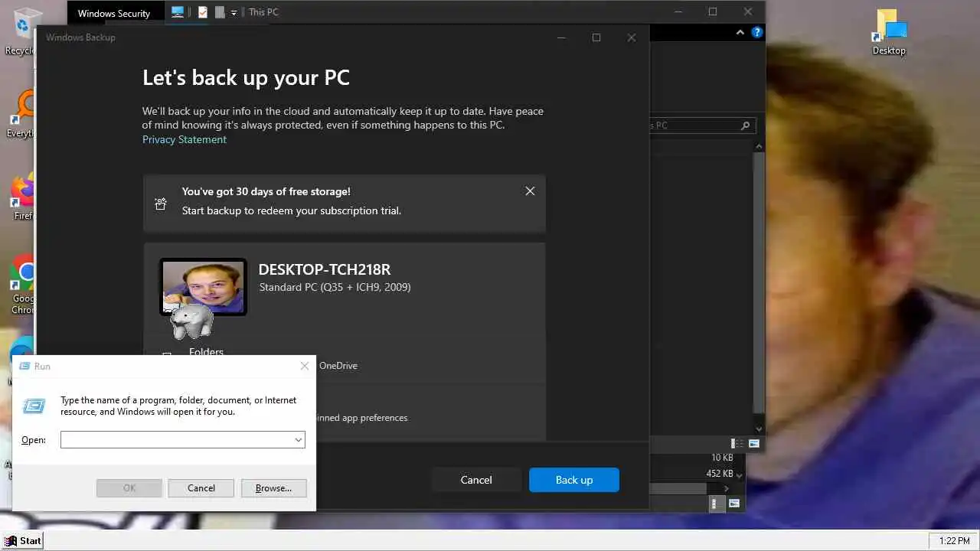Maximize the This PC File Explorer window
The width and height of the screenshot is (980, 551).
point(713,11)
